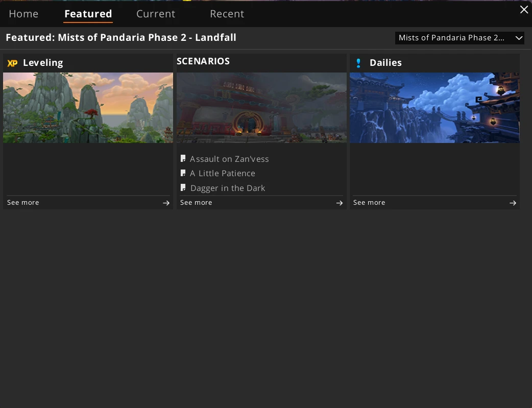Click guide icon next to Assault on Zan'vess
Viewport: 532px width, 408px height.
pyautogui.click(x=183, y=159)
